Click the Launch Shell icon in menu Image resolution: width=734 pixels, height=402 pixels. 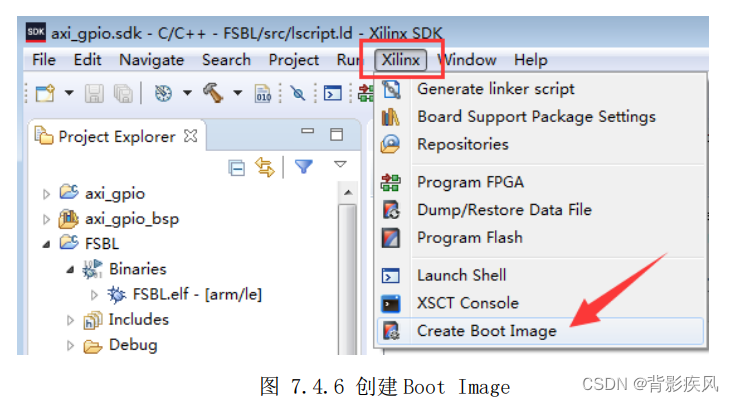[x=391, y=276]
